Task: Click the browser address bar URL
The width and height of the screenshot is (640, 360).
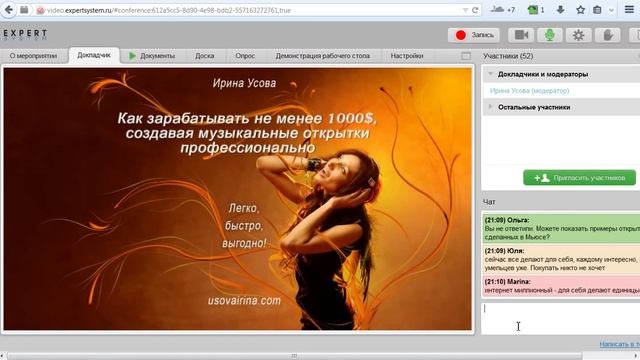Action: click(169, 10)
